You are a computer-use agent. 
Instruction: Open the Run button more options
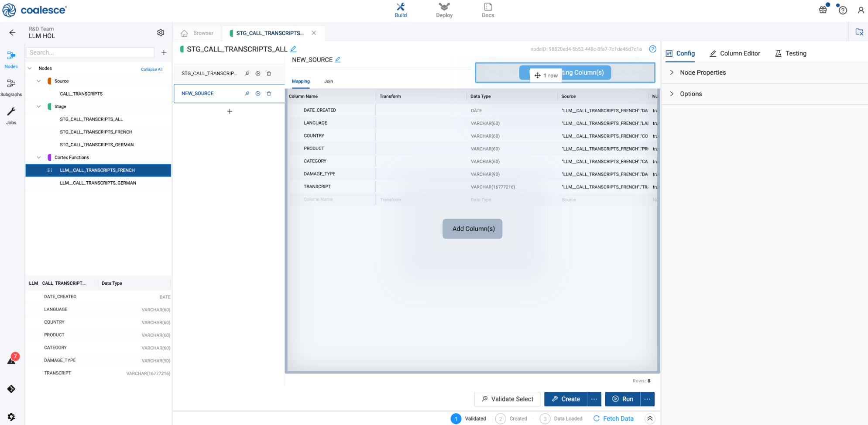[647, 399]
